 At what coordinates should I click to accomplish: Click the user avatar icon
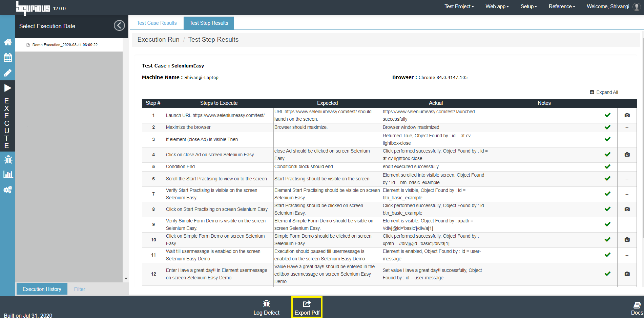[637, 6]
